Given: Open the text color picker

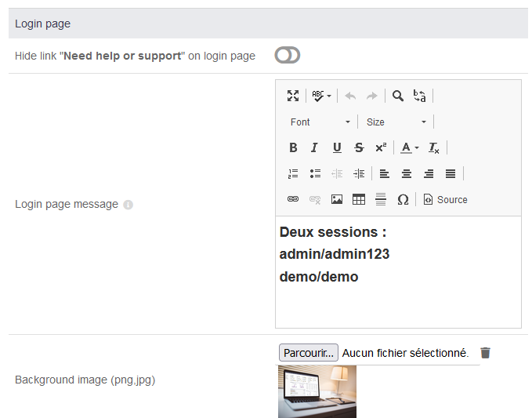Looking at the screenshot, I should pos(409,147).
